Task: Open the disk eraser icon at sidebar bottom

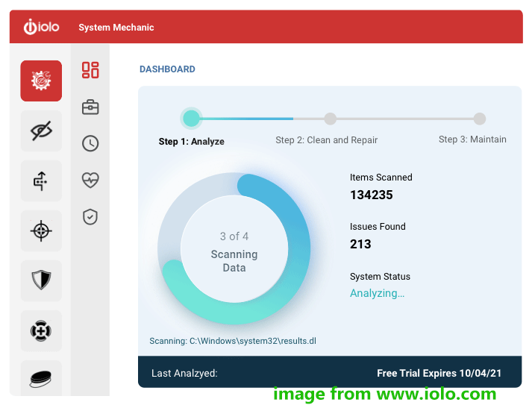Action: pos(41,378)
